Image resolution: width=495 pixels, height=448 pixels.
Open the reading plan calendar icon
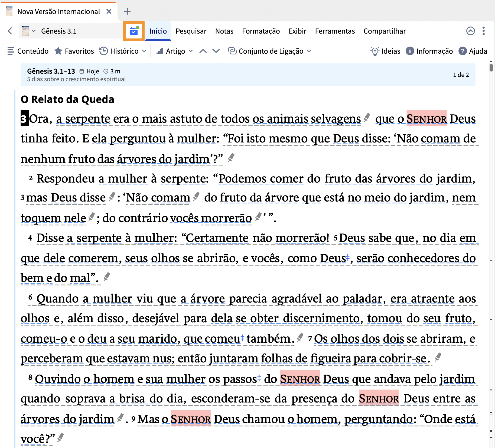click(x=134, y=31)
